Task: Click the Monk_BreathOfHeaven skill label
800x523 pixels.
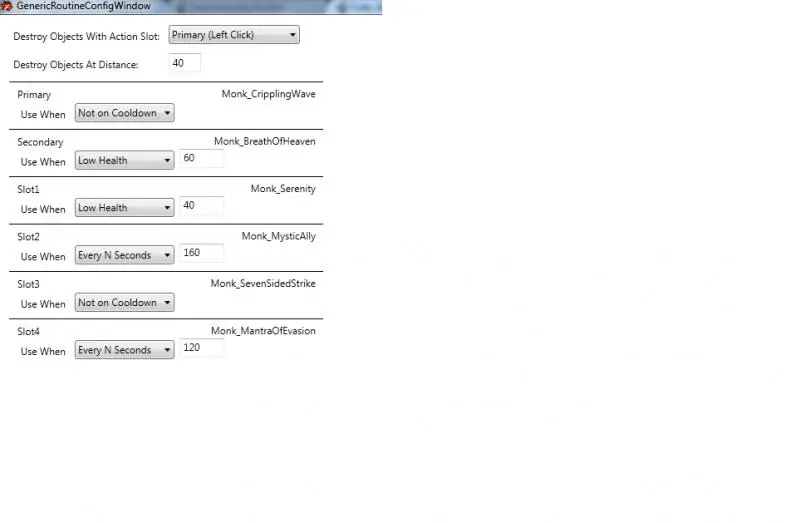Action: 264,142
